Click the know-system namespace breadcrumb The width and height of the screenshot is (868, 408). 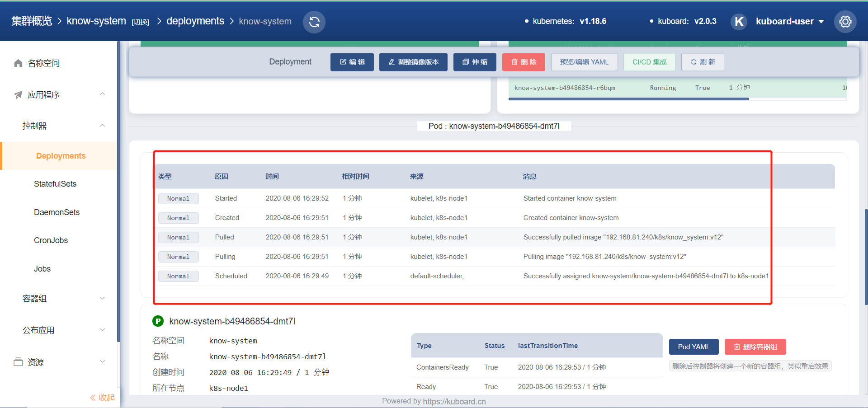coord(96,21)
